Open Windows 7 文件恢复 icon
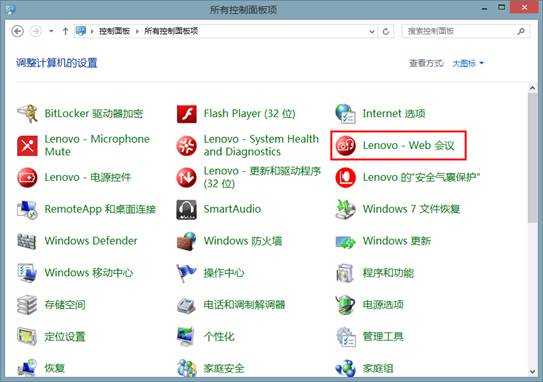This screenshot has width=543, height=382. pyautogui.click(x=345, y=209)
